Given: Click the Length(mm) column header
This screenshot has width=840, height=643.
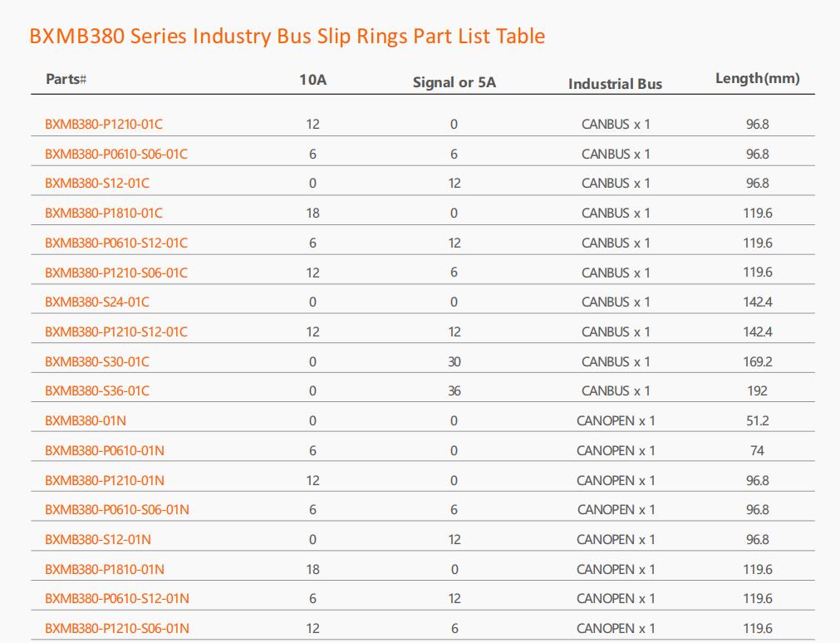Looking at the screenshot, I should point(757,79).
